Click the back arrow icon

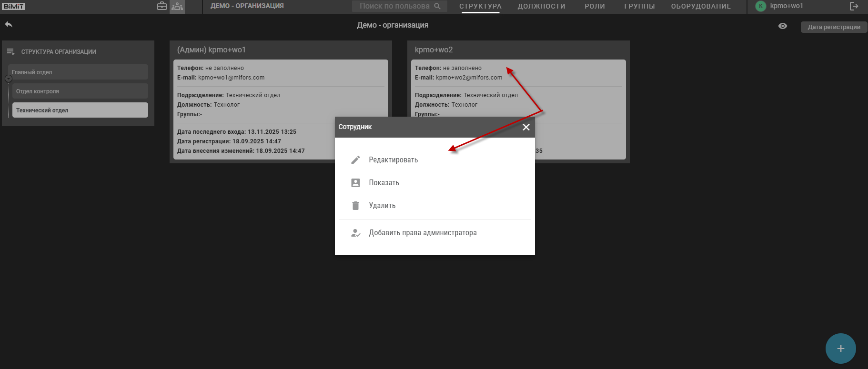[x=9, y=24]
